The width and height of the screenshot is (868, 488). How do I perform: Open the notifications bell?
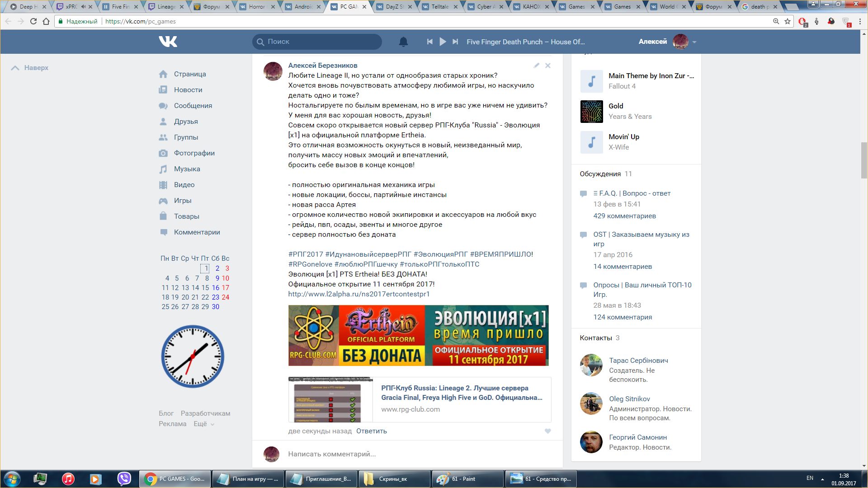coord(403,42)
